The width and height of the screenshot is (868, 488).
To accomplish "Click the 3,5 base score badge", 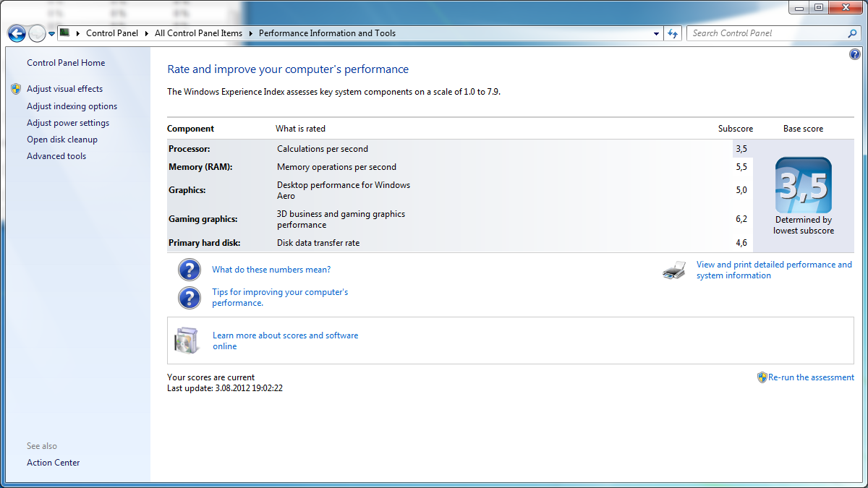I will [x=804, y=185].
